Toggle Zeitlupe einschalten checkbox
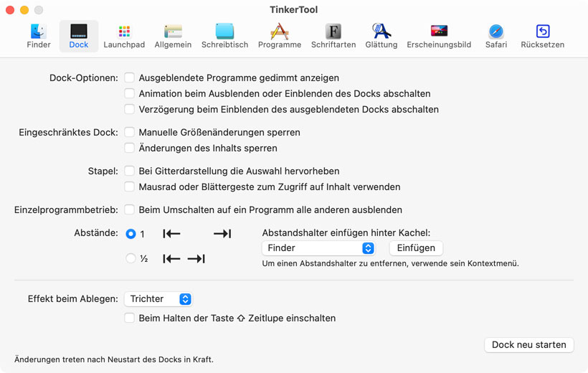Viewport: 588px width, 373px height. tap(129, 318)
